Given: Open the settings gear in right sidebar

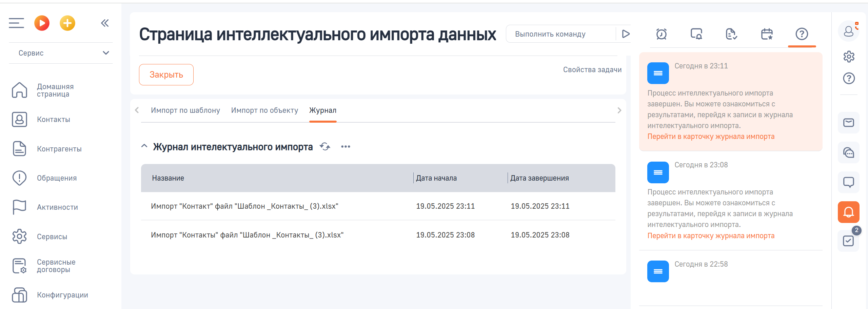Looking at the screenshot, I should [x=849, y=57].
